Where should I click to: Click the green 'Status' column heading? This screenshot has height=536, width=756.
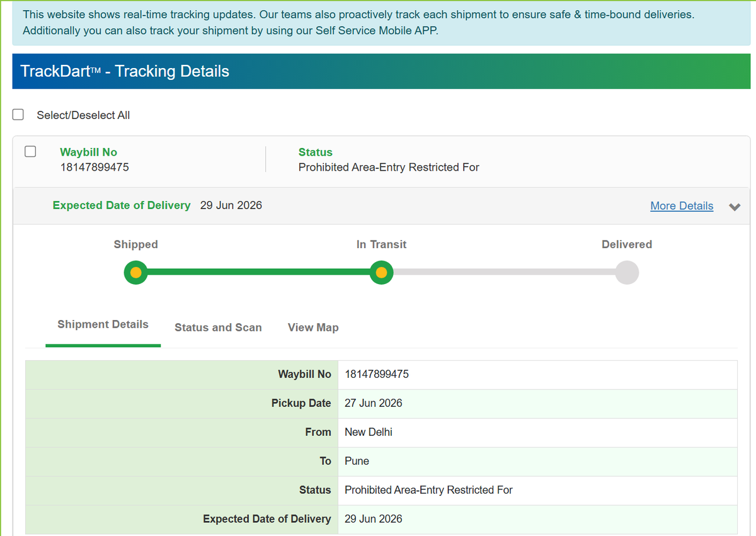click(315, 152)
